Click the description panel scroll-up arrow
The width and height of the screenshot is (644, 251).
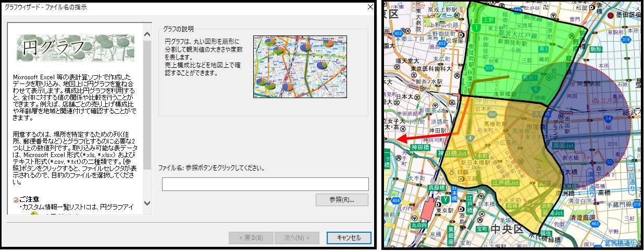(146, 34)
